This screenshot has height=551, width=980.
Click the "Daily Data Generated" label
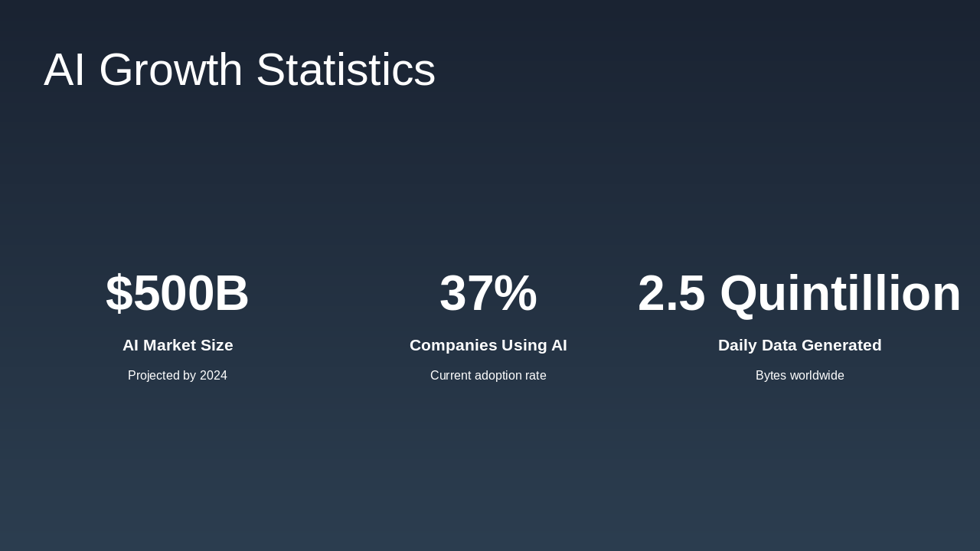799,345
